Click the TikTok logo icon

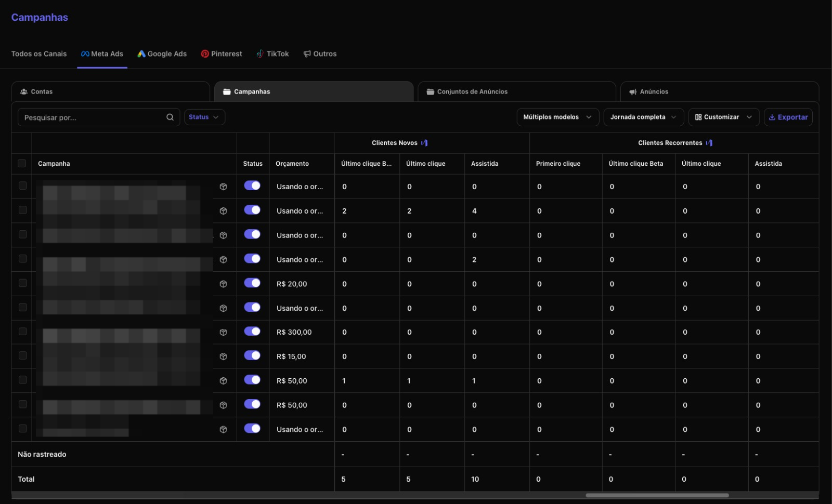260,54
